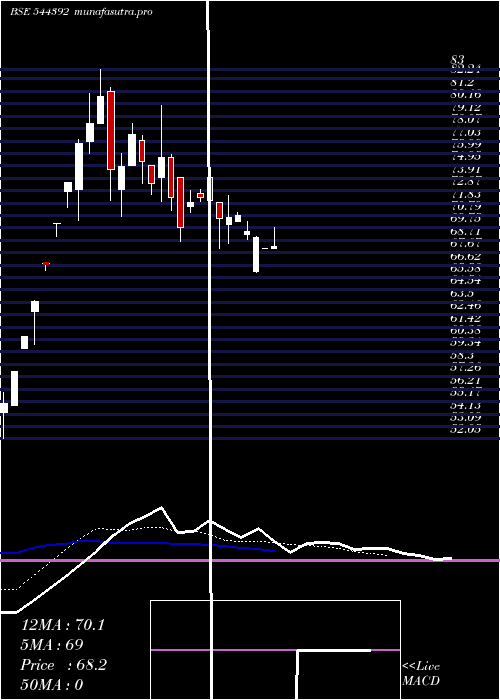Click the "5MA : 69" readout
This screenshot has width=500, height=700.
coord(52,645)
